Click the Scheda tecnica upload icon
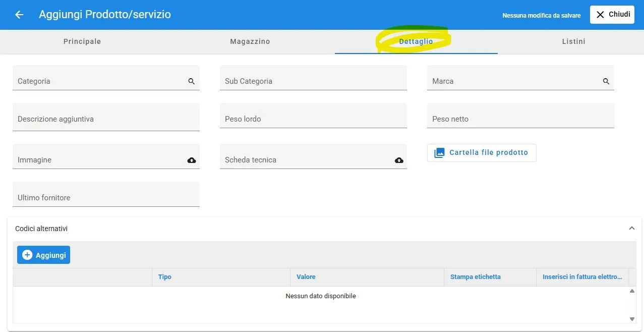644x332 pixels. click(399, 160)
